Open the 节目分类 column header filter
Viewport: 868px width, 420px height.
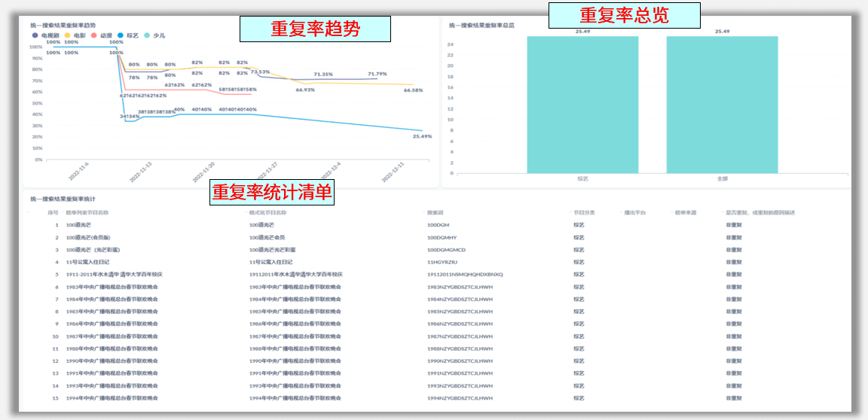585,213
